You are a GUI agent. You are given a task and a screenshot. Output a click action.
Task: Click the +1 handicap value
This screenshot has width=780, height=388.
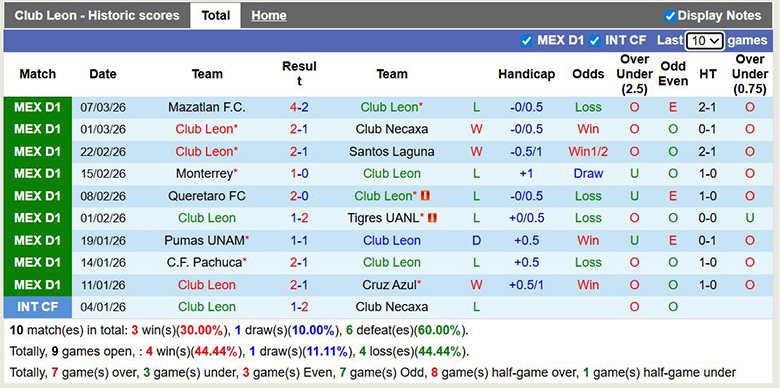(526, 174)
